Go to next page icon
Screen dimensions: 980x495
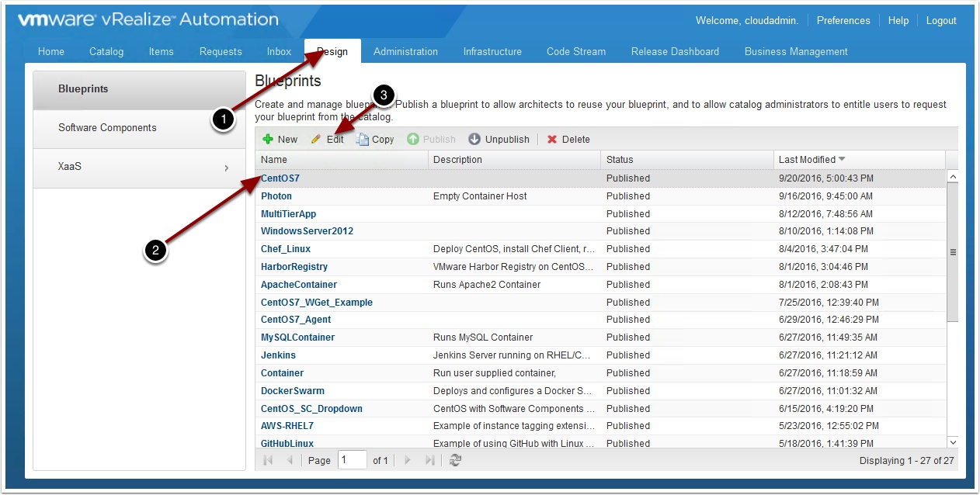pyautogui.click(x=408, y=460)
